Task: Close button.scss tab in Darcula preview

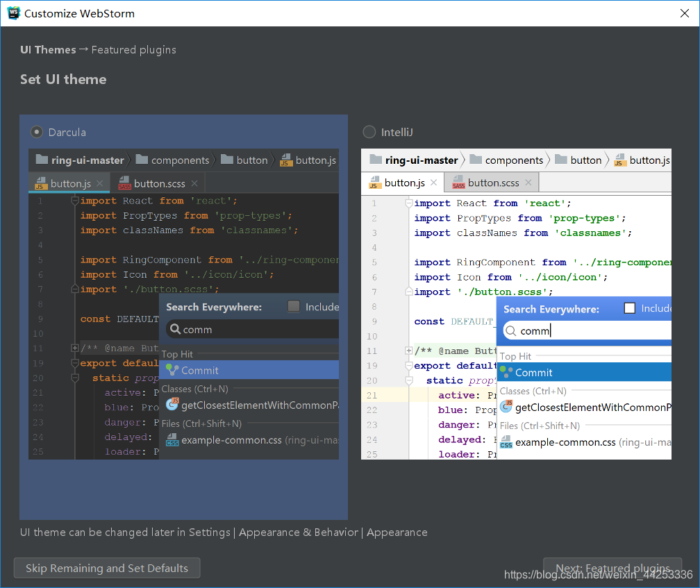Action: 194,183
